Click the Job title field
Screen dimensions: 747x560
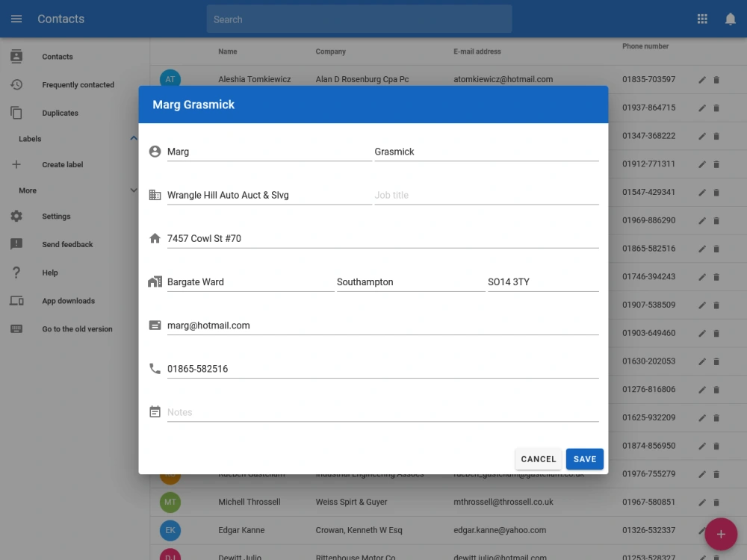coord(486,195)
